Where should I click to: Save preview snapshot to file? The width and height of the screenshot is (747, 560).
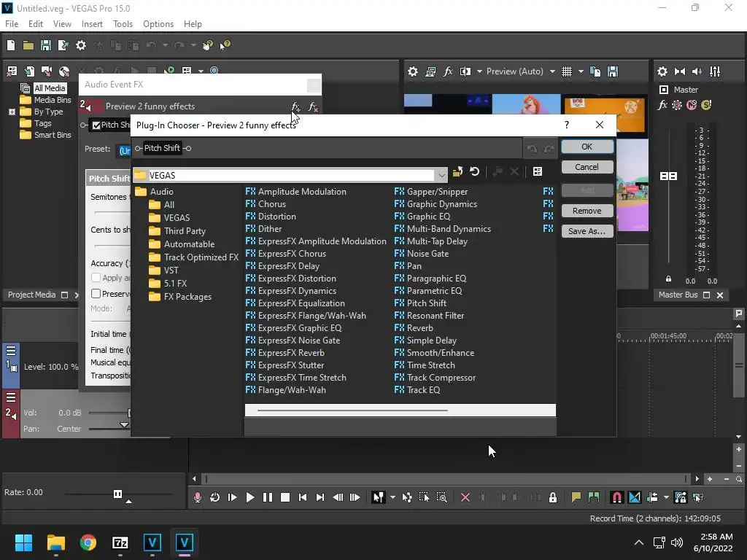pos(613,71)
